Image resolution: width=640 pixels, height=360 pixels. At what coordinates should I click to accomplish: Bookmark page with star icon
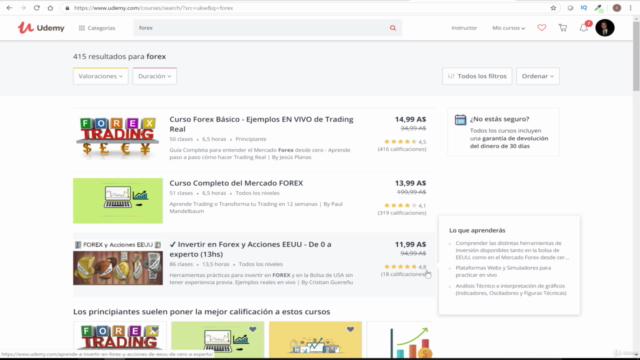(553, 8)
